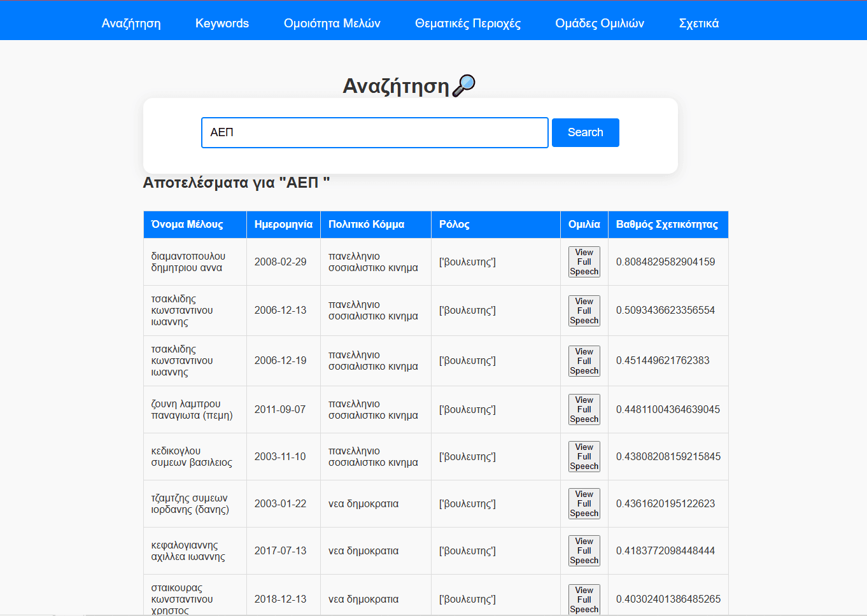The height and width of the screenshot is (616, 867).
Task: Select the relevance score 0.451449621762383
Action: 663,361
